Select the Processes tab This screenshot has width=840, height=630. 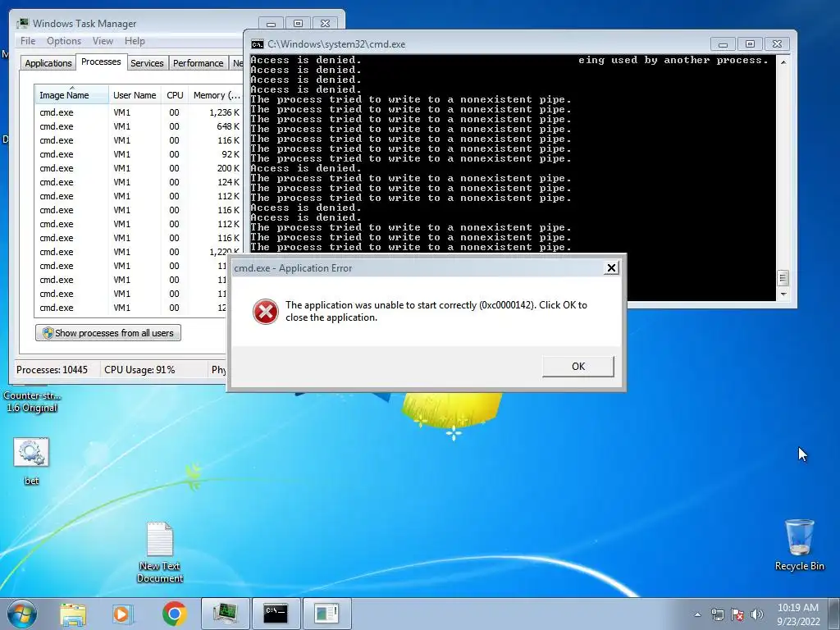101,62
